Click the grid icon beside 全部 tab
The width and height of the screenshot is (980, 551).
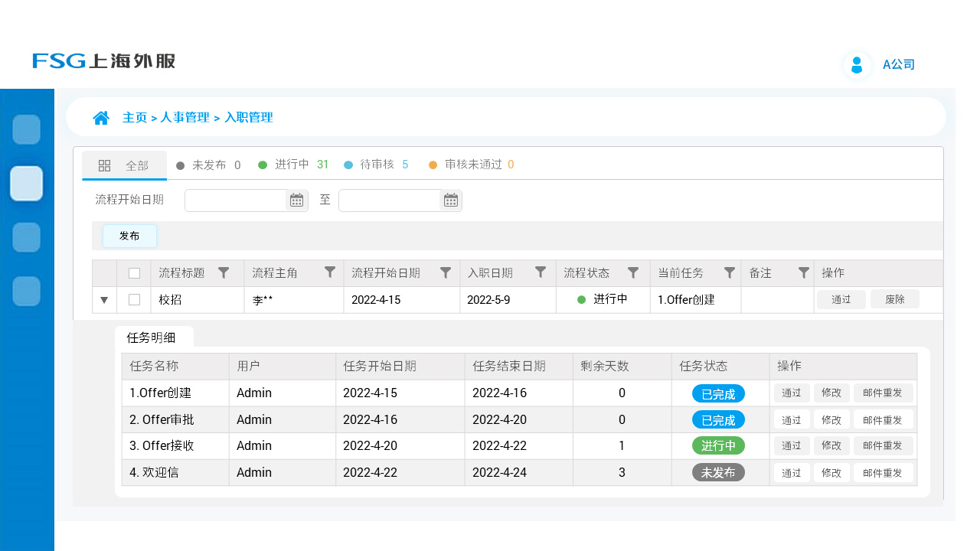point(104,165)
